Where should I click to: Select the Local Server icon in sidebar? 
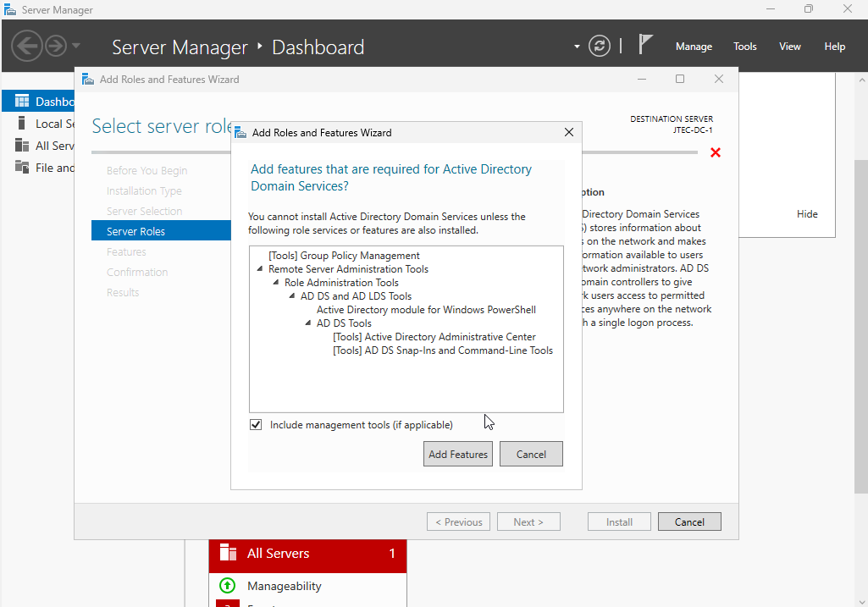click(x=21, y=123)
